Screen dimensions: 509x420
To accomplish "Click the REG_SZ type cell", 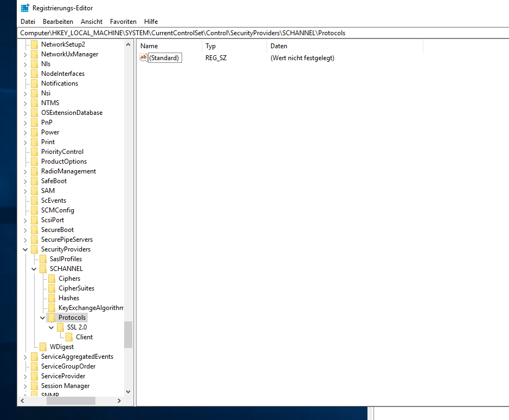I will pyautogui.click(x=216, y=58).
